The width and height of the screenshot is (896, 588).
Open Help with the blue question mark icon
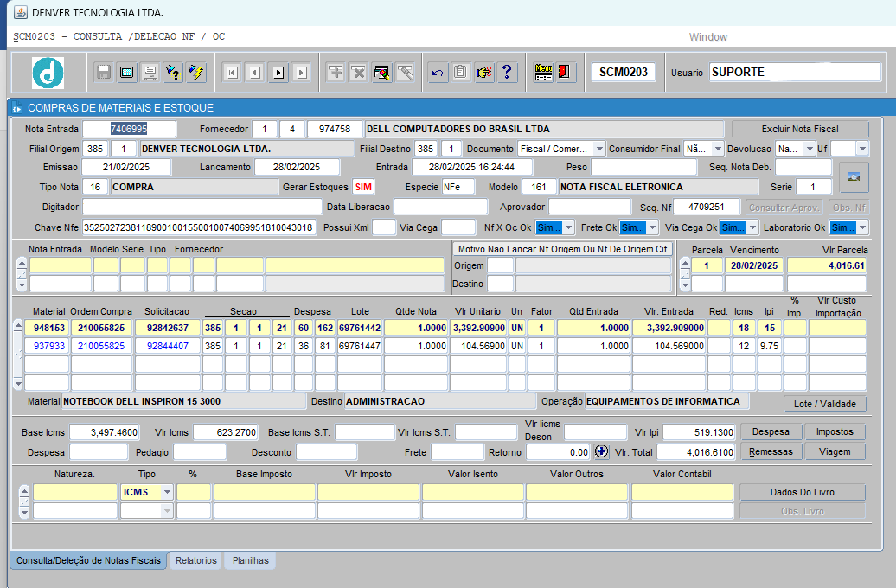tap(508, 73)
